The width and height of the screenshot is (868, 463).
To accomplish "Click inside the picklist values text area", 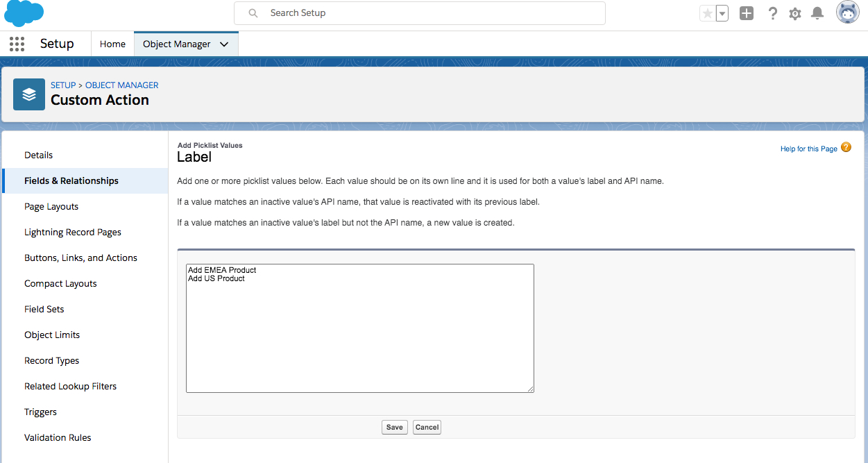I will pos(359,326).
